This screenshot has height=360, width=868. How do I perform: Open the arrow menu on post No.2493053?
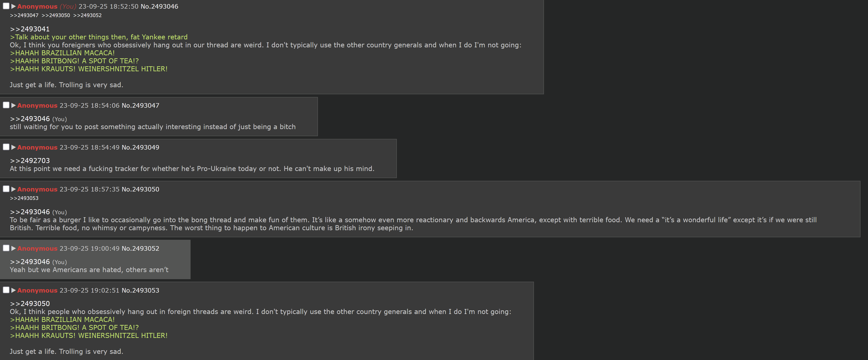[x=13, y=290]
